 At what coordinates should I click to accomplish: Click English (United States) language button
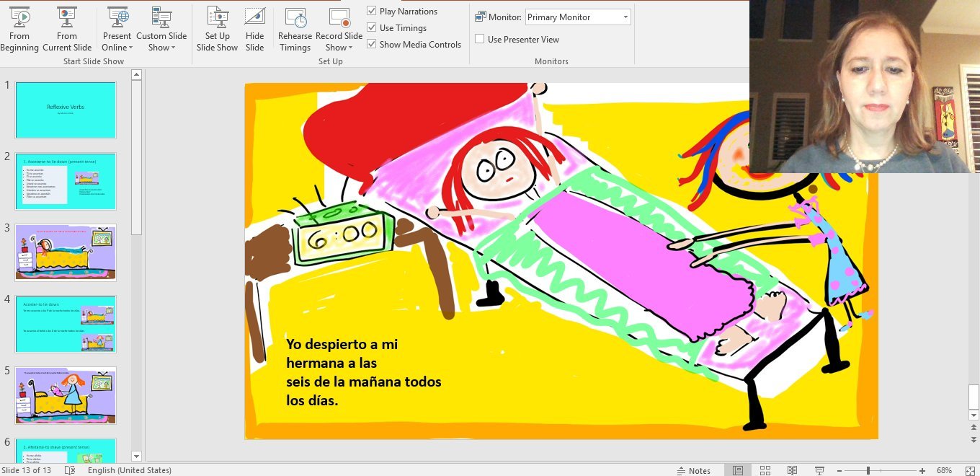[x=130, y=470]
